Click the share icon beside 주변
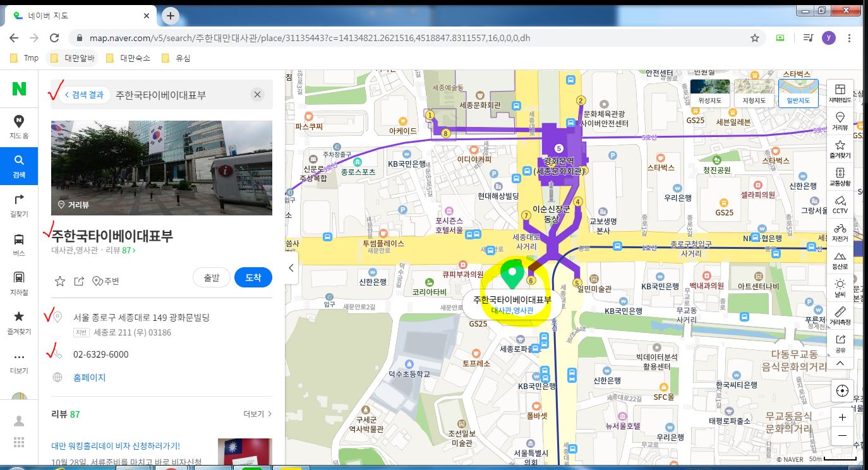This screenshot has height=470, width=868. pyautogui.click(x=79, y=281)
